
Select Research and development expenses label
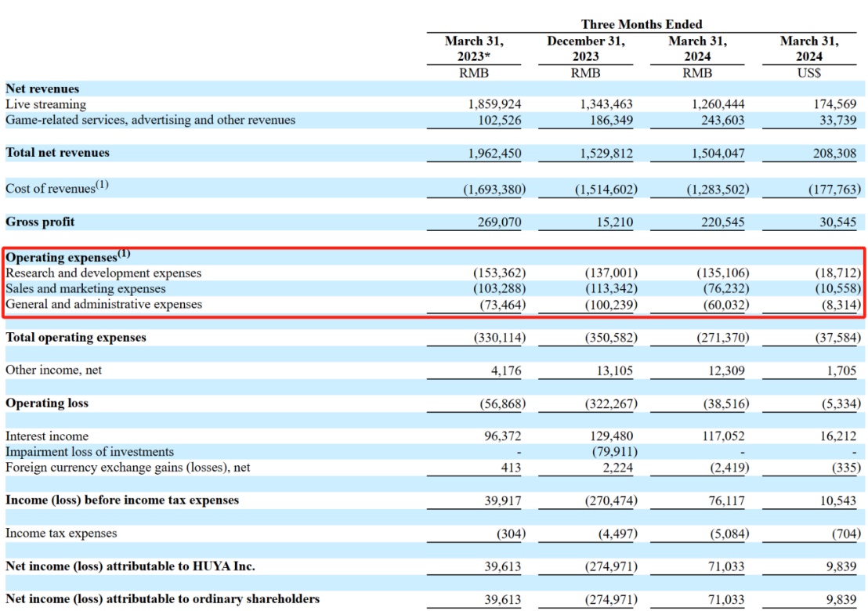[103, 273]
